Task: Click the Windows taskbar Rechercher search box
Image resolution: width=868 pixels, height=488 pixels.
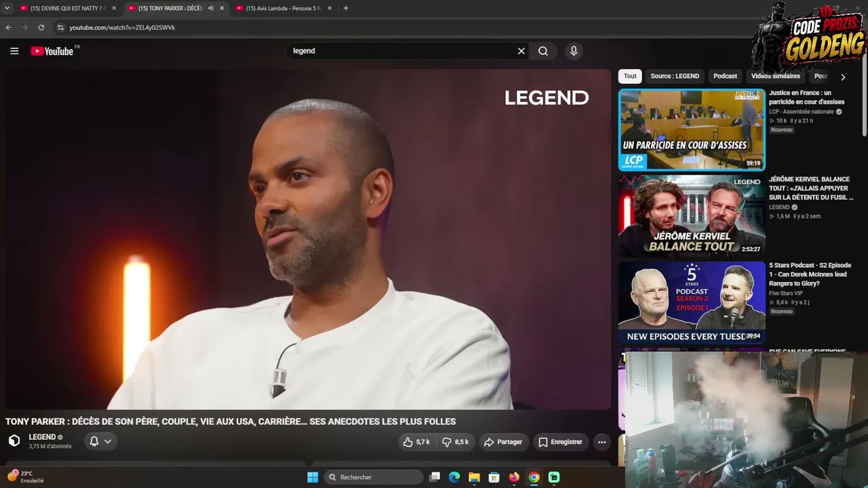Action: (x=374, y=477)
